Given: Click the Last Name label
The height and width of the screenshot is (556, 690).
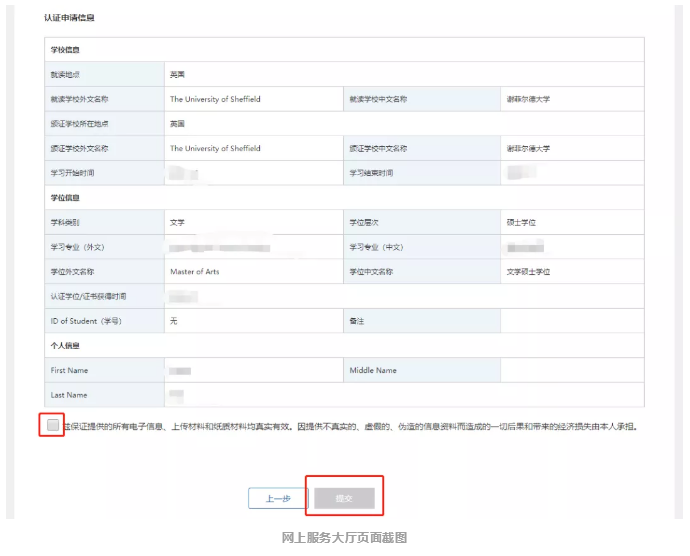Looking at the screenshot, I should pyautogui.click(x=69, y=395).
